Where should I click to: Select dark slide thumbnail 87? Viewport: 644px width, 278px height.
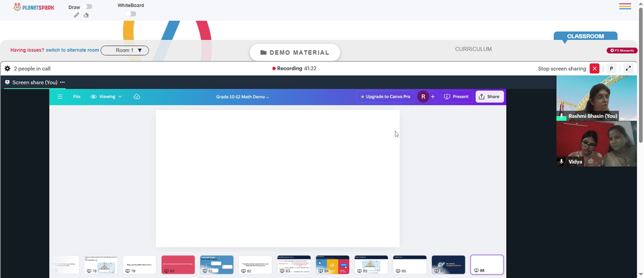tap(448, 265)
